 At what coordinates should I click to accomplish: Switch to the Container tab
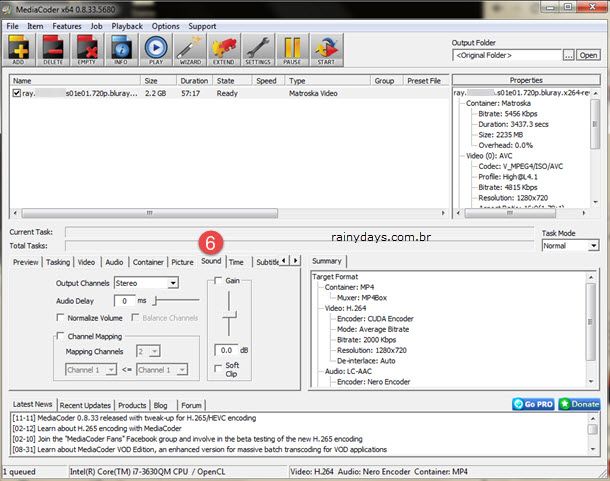click(x=148, y=262)
